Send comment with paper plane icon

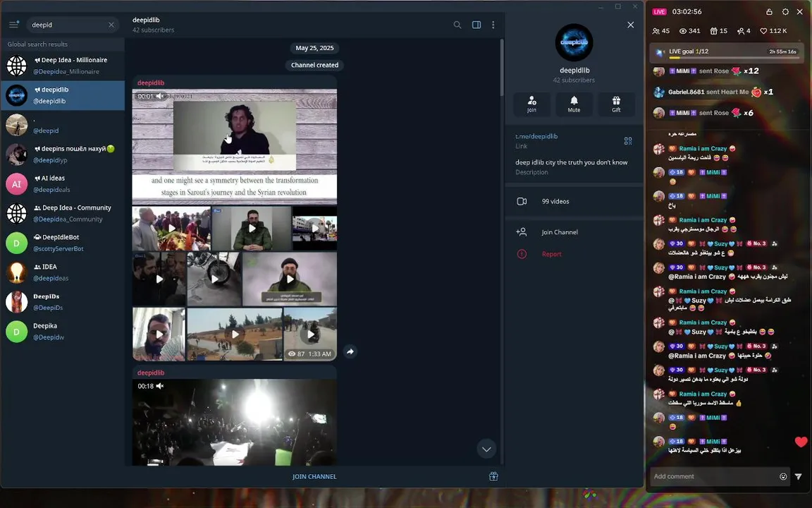pos(798,476)
